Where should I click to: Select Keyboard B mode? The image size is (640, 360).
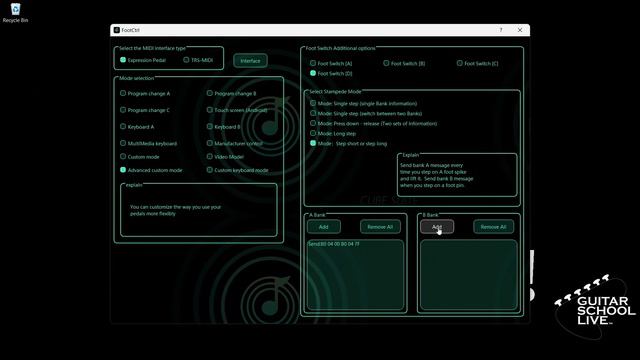click(224, 127)
